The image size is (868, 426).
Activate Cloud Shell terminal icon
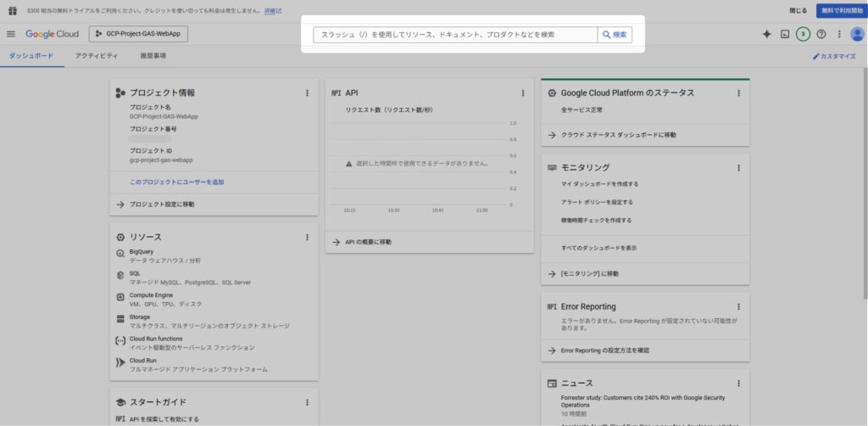tap(784, 34)
